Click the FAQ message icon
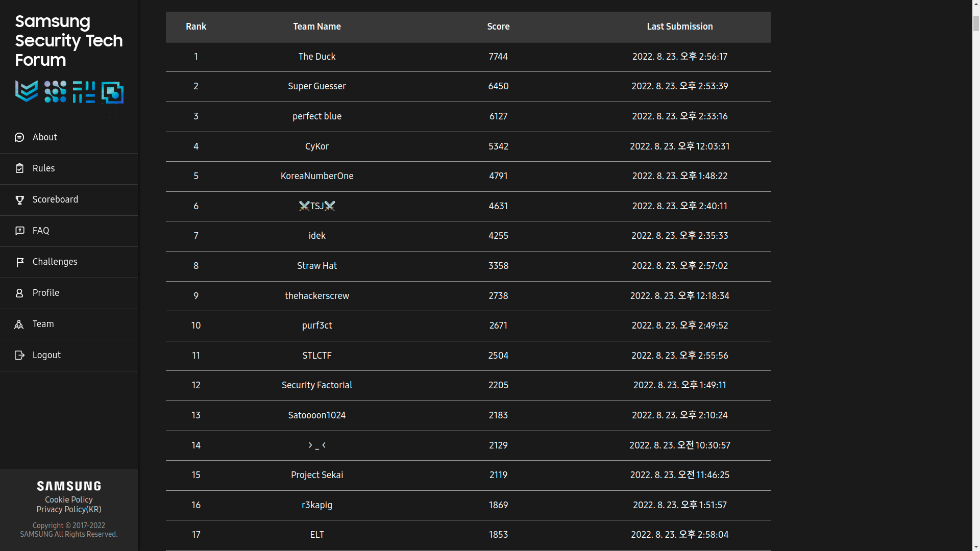Screen dimensions: 980x551 tap(19, 231)
